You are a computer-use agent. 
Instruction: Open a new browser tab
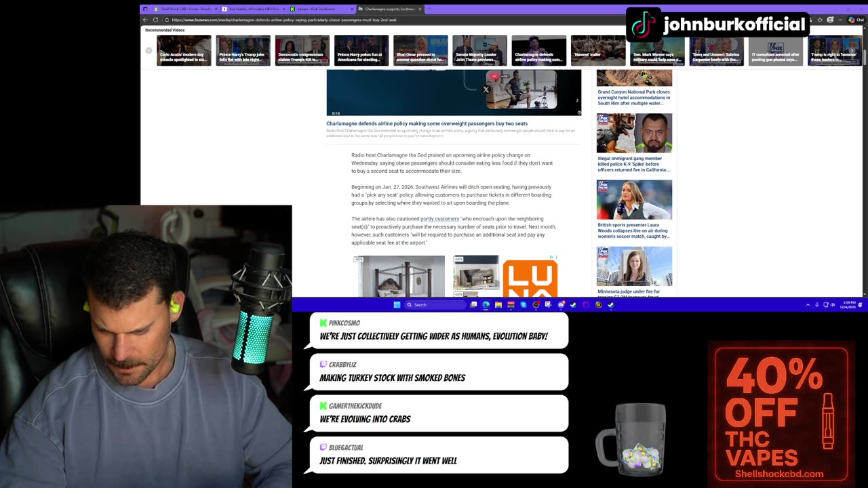coord(429,9)
